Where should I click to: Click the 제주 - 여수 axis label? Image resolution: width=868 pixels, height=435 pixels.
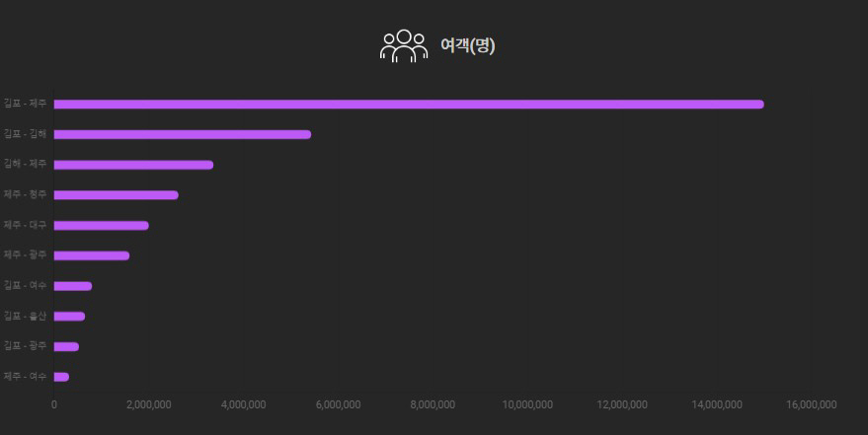tap(25, 377)
